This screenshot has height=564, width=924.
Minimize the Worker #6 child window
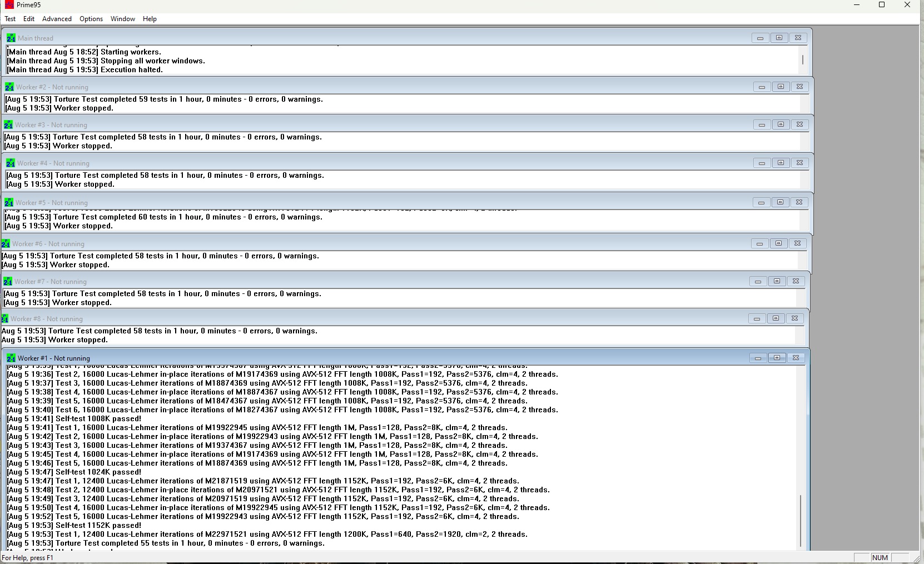click(x=759, y=243)
